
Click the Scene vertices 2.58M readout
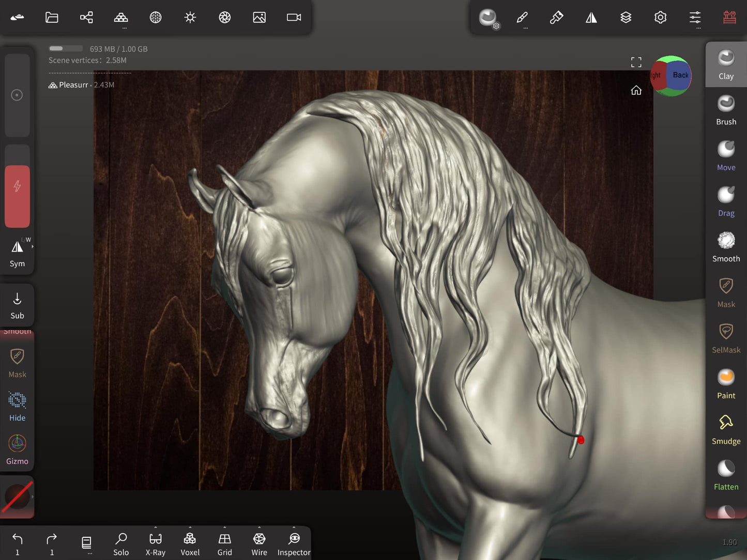[87, 60]
